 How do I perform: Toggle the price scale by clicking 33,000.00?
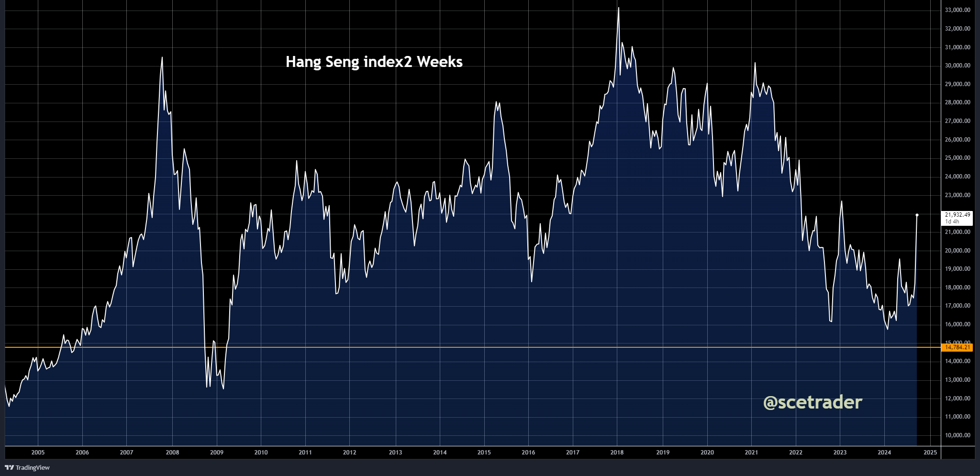(x=958, y=9)
